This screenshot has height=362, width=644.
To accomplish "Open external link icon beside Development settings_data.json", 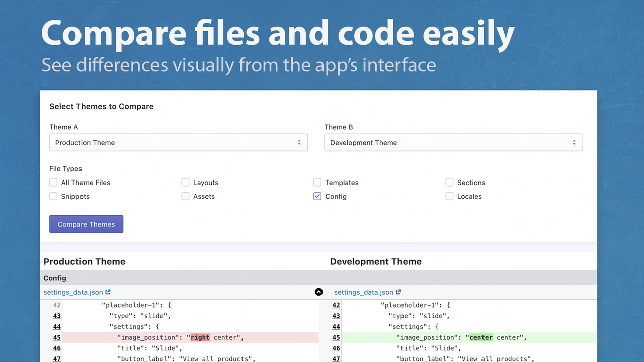I will click(x=398, y=292).
